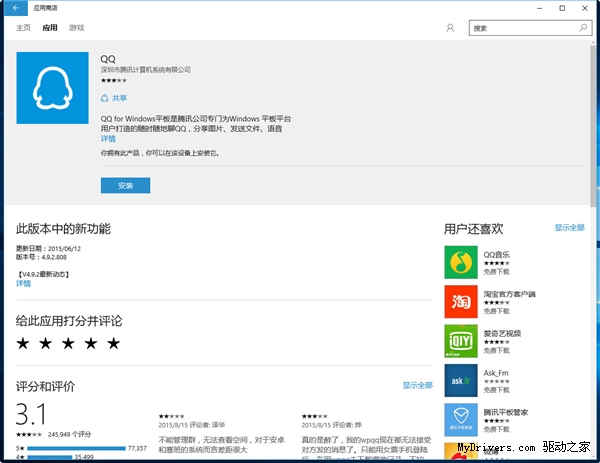Open the 淘宝 orange app icon
The width and height of the screenshot is (600, 463).
pos(460,301)
